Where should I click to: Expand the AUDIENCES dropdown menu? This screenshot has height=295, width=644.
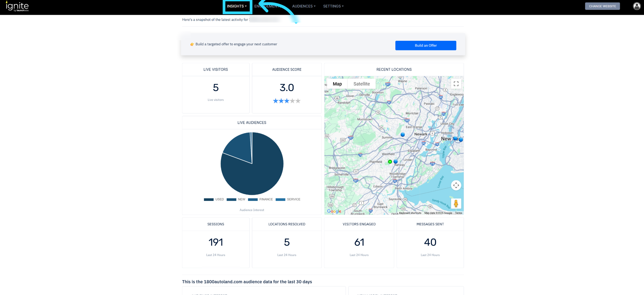(303, 6)
